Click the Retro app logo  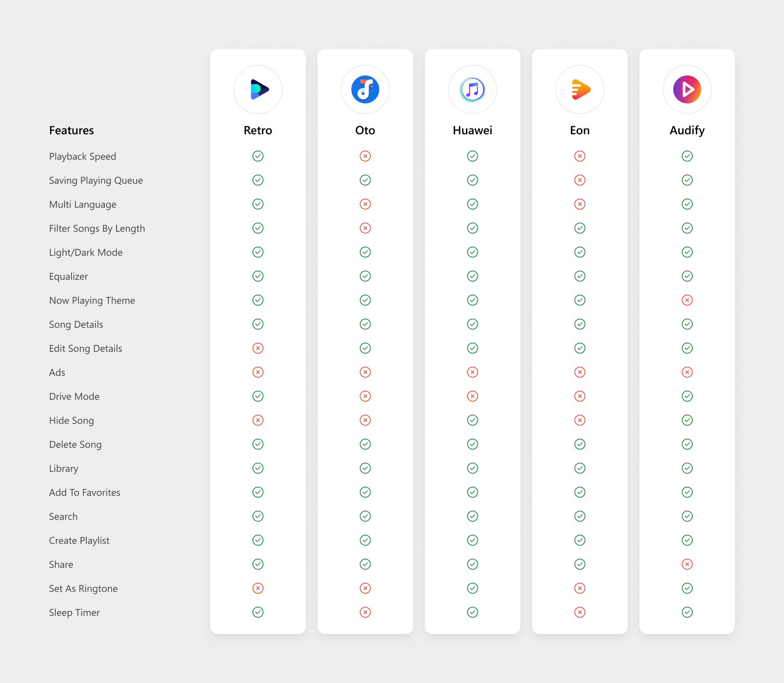point(258,90)
